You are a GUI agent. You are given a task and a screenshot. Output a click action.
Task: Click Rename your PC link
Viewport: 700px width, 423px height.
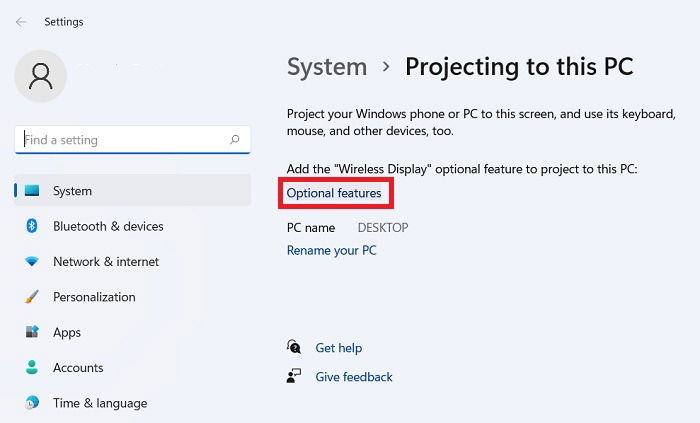click(331, 250)
